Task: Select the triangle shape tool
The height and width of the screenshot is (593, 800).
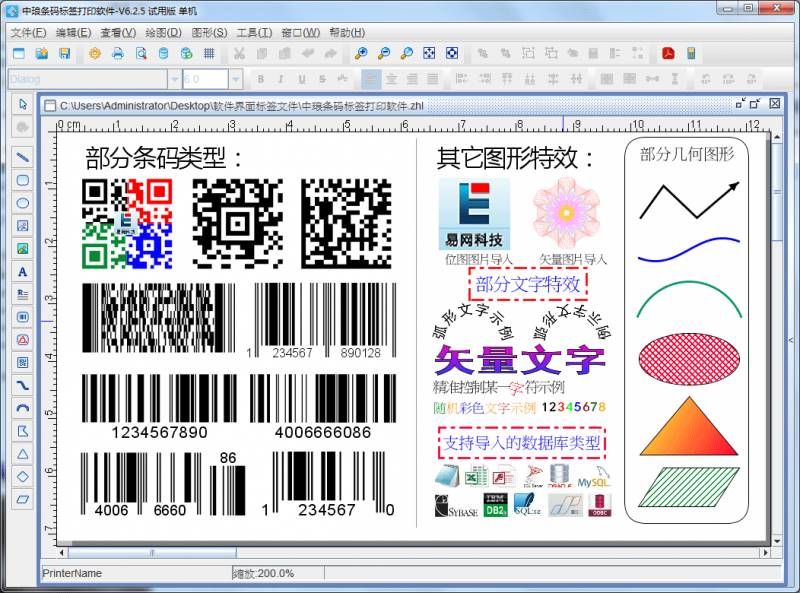Action: [22, 454]
